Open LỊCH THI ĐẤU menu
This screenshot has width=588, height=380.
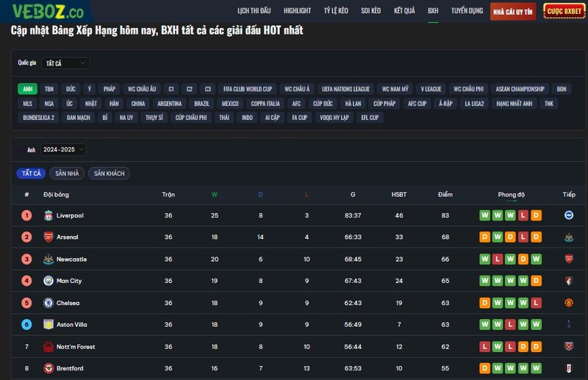pos(254,11)
